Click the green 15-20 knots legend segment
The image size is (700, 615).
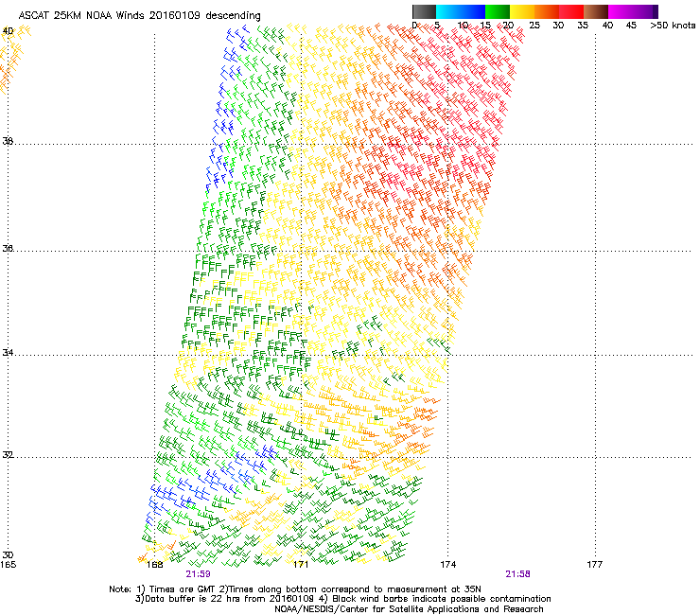(x=498, y=11)
